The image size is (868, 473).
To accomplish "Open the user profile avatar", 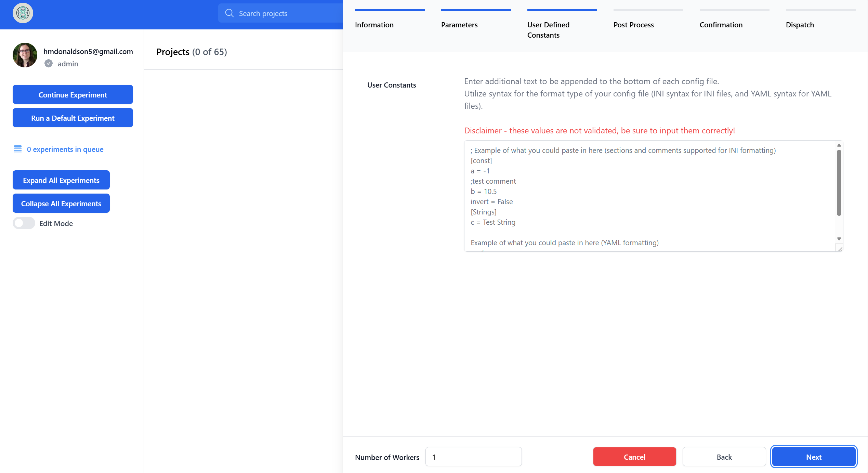I will [25, 55].
